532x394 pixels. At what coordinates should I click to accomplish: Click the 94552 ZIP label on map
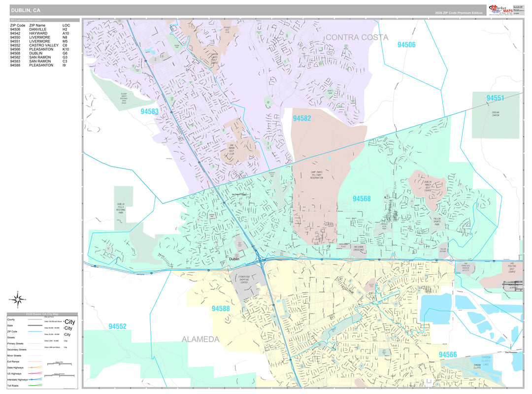coord(117,327)
